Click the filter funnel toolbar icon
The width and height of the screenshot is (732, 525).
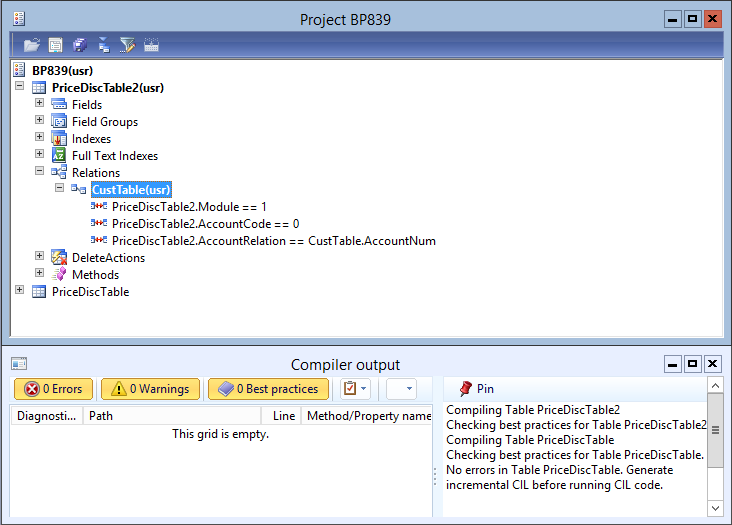[x=127, y=45]
